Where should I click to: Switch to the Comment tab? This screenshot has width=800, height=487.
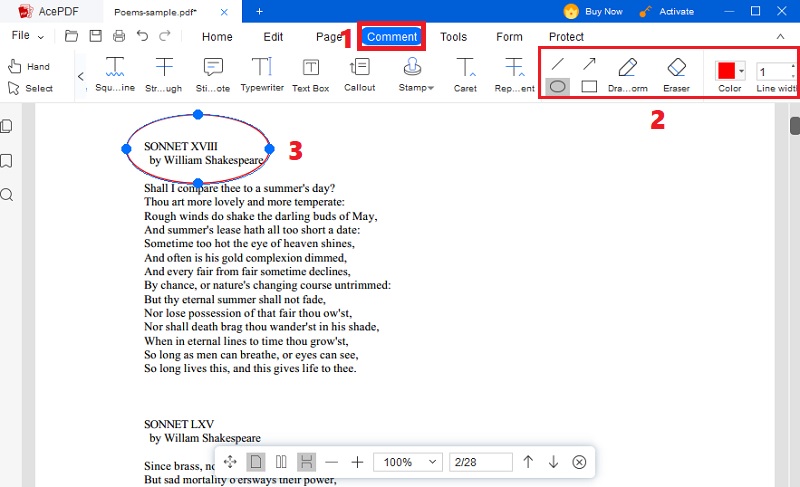click(x=392, y=37)
